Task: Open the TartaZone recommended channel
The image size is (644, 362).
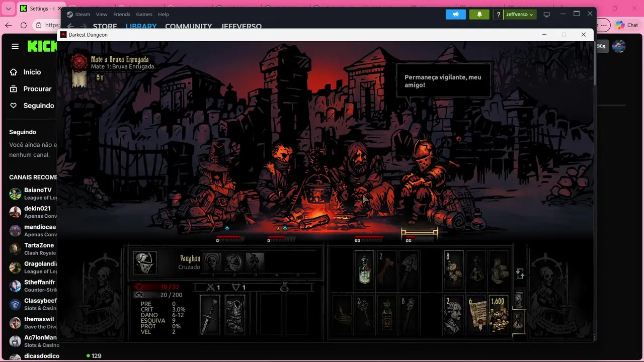Action: point(32,249)
